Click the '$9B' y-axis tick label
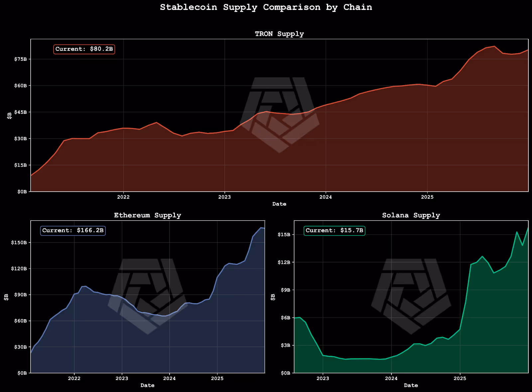 (286, 290)
